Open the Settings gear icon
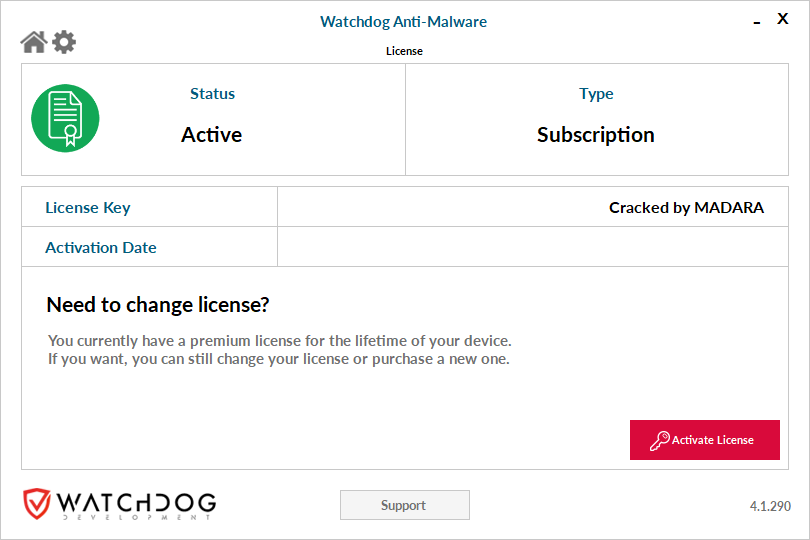The image size is (810, 540). [x=64, y=42]
